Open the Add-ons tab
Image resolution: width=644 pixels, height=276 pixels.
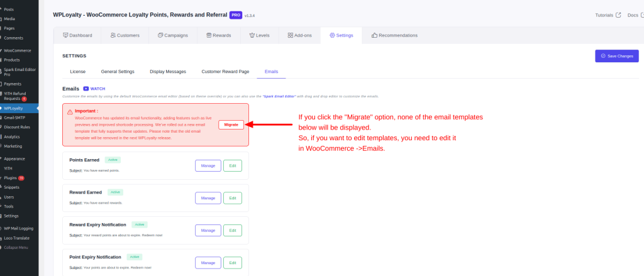[x=300, y=35]
